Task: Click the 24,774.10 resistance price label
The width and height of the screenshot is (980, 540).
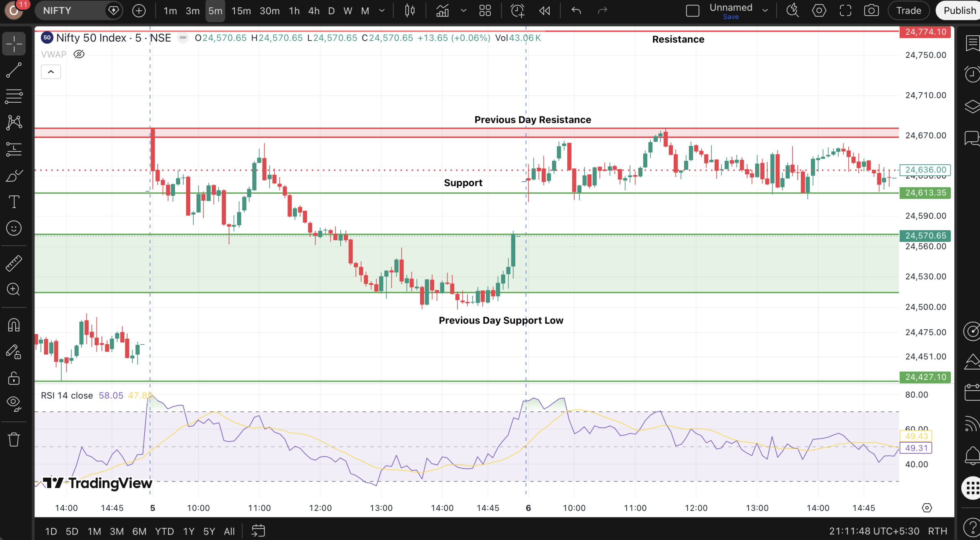Action: [x=925, y=32]
